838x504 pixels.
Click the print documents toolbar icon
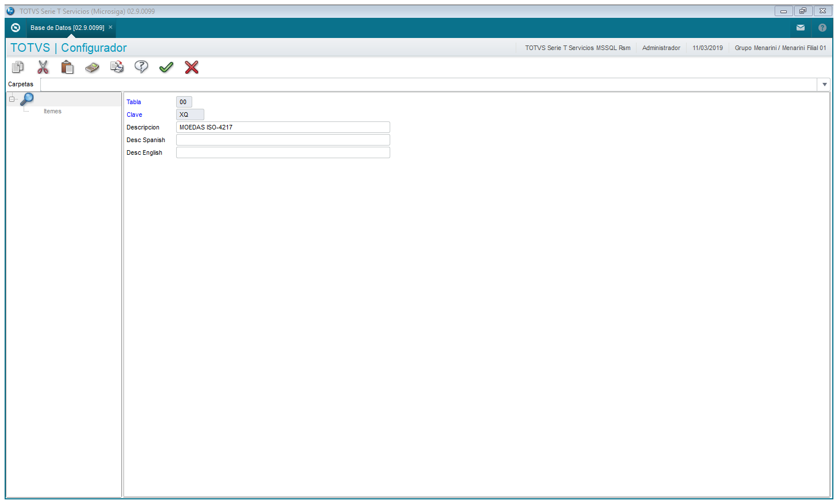pos(117,67)
